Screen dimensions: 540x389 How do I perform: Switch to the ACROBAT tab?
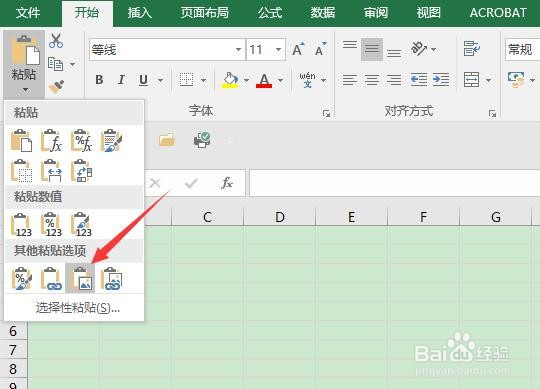pos(498,13)
